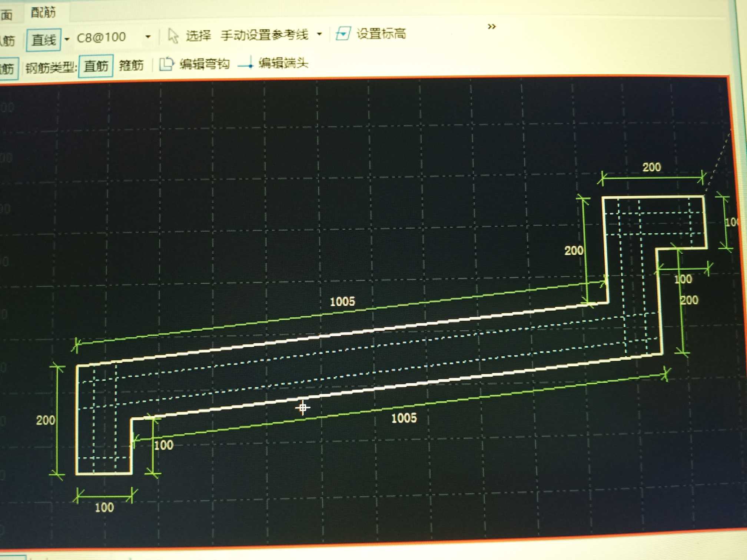Screen dimensions: 747x560
Task: Open the partially visible 面 tab
Action: click(x=7, y=15)
